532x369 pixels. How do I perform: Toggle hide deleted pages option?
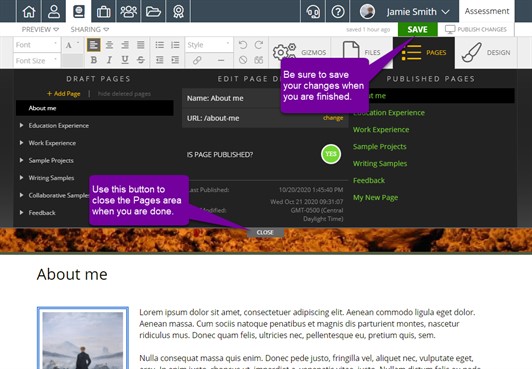[x=124, y=94]
